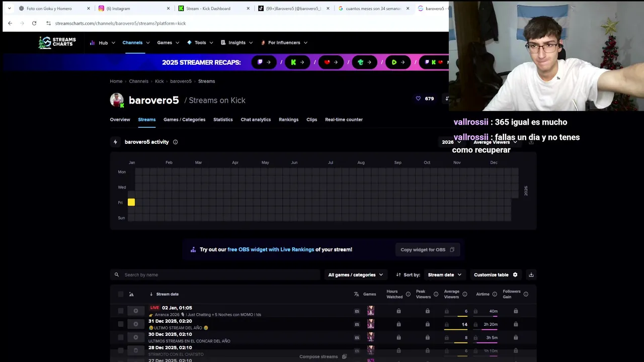Open the green Trovo recap pill
Image resolution: width=644 pixels, height=362 pixels.
pos(365,62)
